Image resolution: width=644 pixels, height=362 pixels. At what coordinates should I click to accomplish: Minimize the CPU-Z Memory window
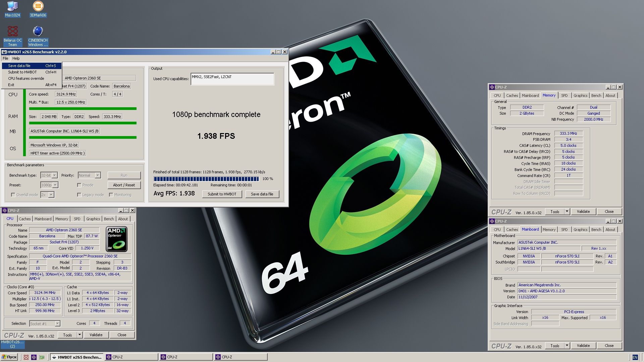[x=608, y=87]
